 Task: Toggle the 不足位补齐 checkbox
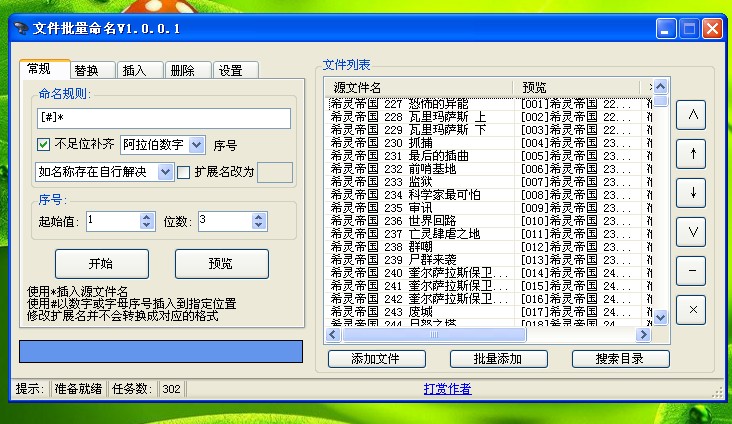43,145
